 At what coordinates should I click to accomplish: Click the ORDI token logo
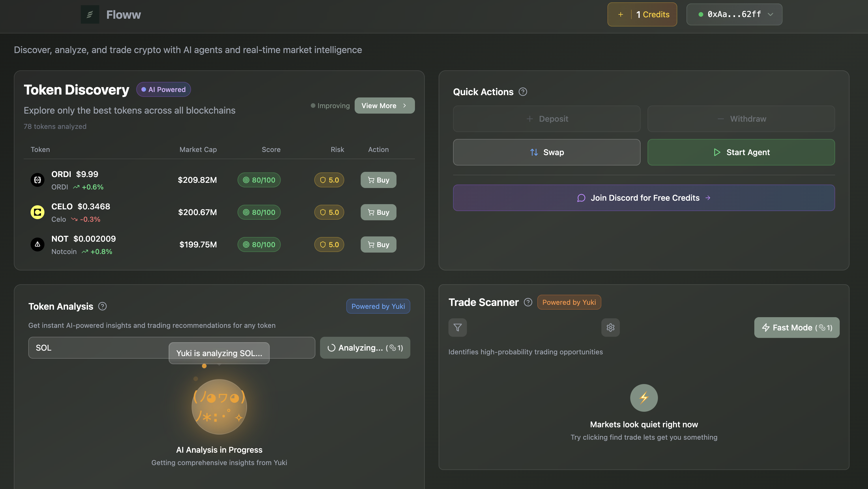coord(38,180)
